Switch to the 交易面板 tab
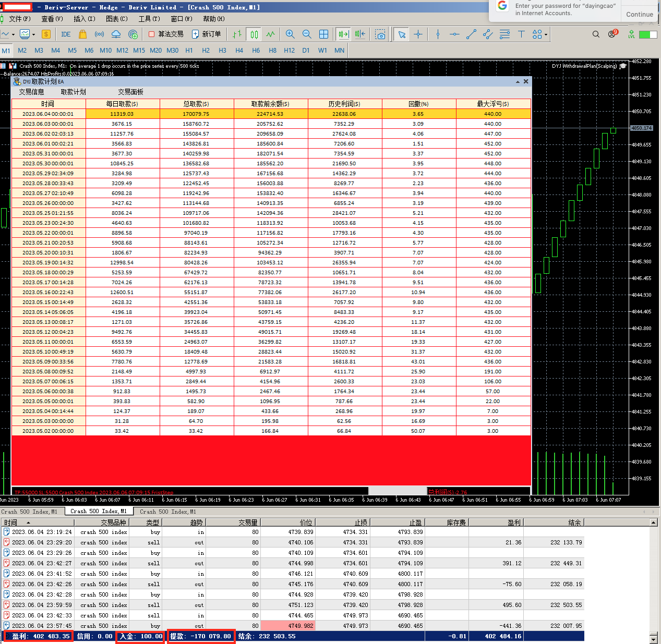The width and height of the screenshot is (661, 644). pos(130,92)
